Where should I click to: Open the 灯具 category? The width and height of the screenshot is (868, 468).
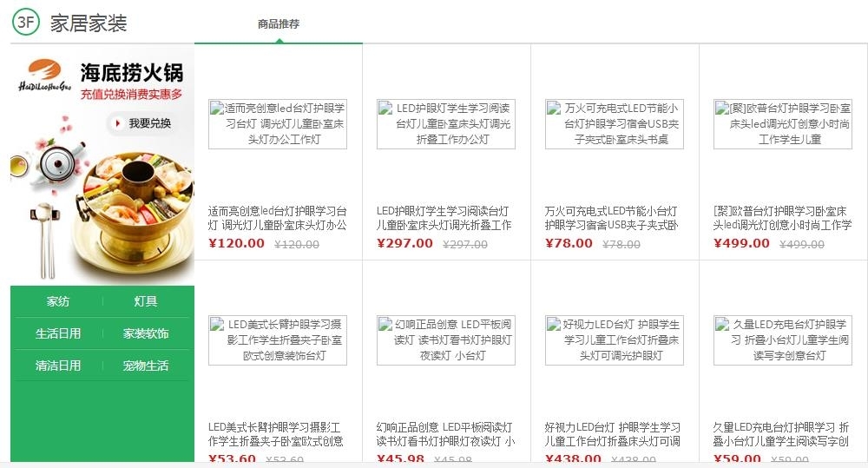pyautogui.click(x=146, y=301)
